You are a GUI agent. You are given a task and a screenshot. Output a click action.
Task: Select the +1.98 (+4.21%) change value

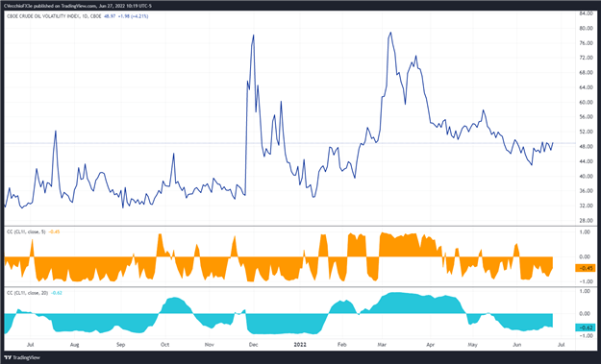coord(133,16)
